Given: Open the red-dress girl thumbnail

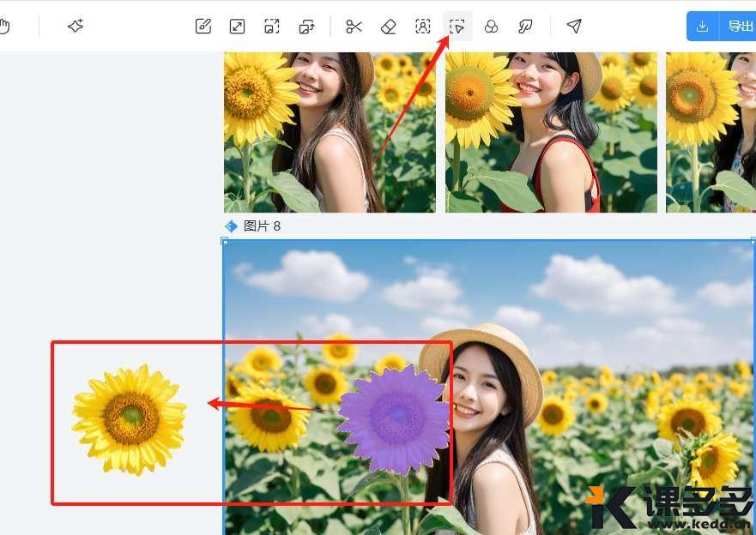Looking at the screenshot, I should pyautogui.click(x=551, y=132).
